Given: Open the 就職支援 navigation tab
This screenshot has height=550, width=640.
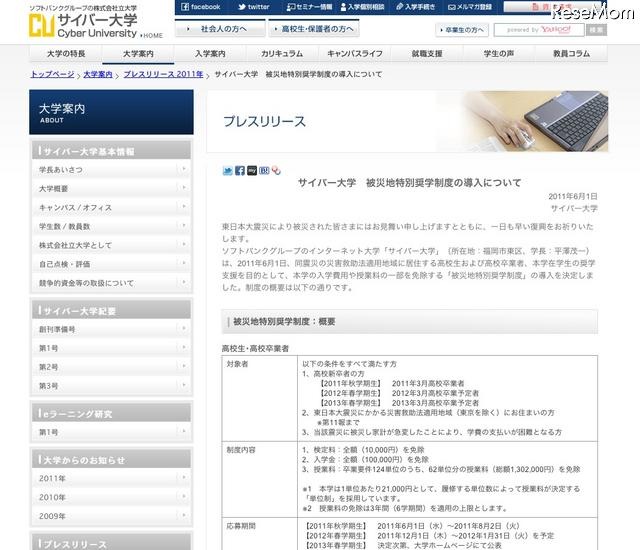Looking at the screenshot, I should click(x=427, y=54).
